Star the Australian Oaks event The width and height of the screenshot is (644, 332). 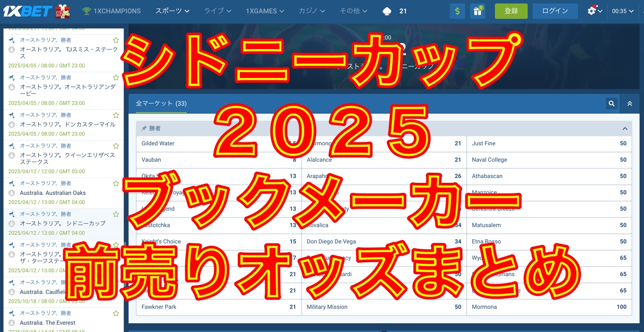[x=116, y=183]
